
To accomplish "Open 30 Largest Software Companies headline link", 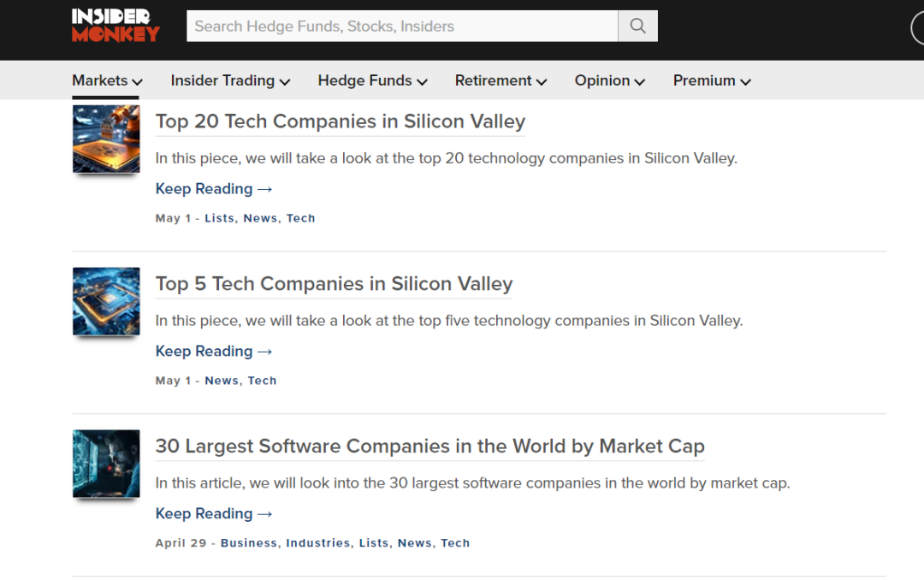I will 429,447.
